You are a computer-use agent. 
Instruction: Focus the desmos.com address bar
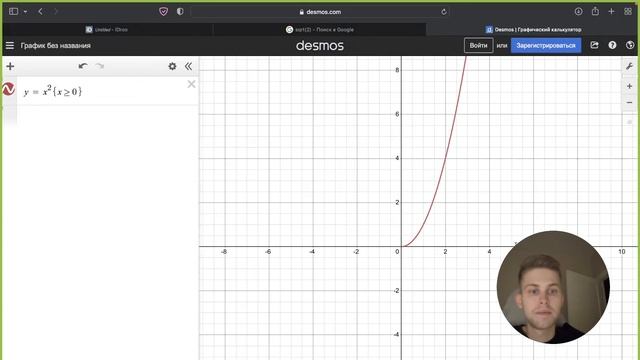click(320, 12)
